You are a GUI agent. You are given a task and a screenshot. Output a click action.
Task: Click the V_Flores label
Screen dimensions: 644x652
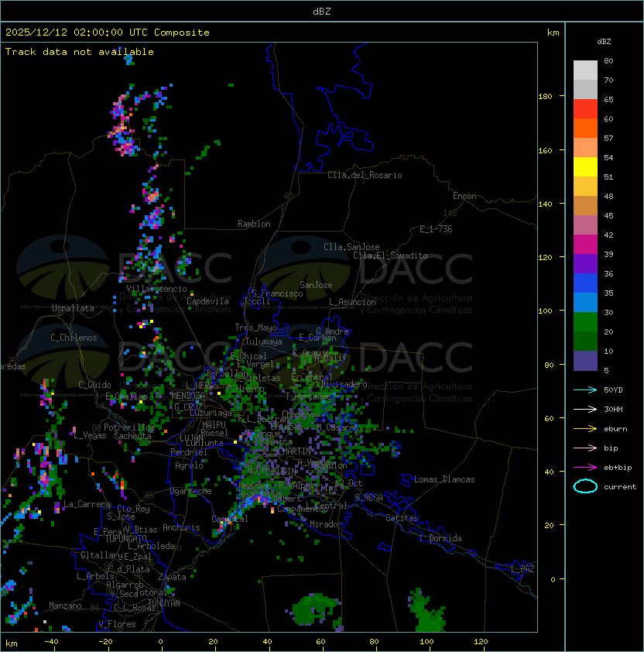[117, 624]
